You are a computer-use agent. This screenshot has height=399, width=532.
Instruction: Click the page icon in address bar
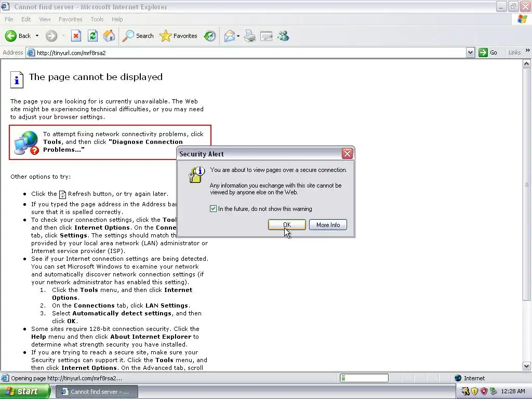tap(31, 52)
